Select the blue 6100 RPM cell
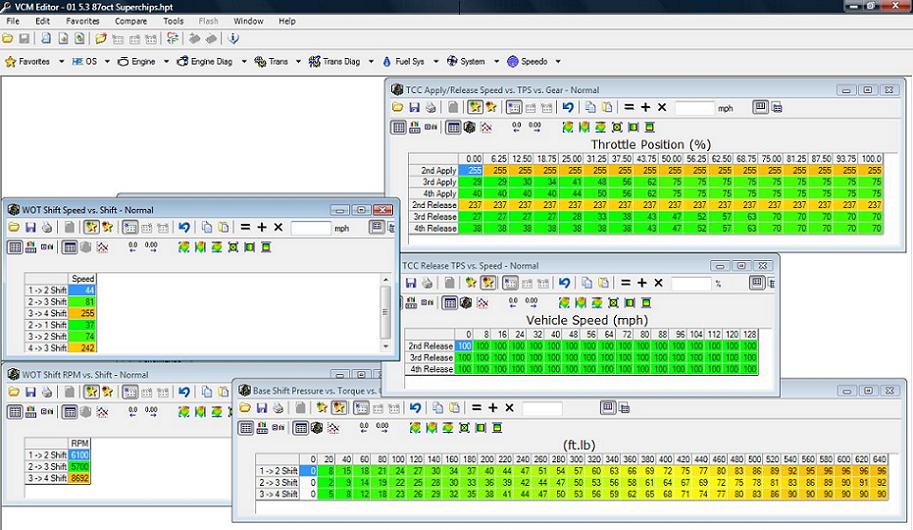The image size is (913, 530). (81, 454)
